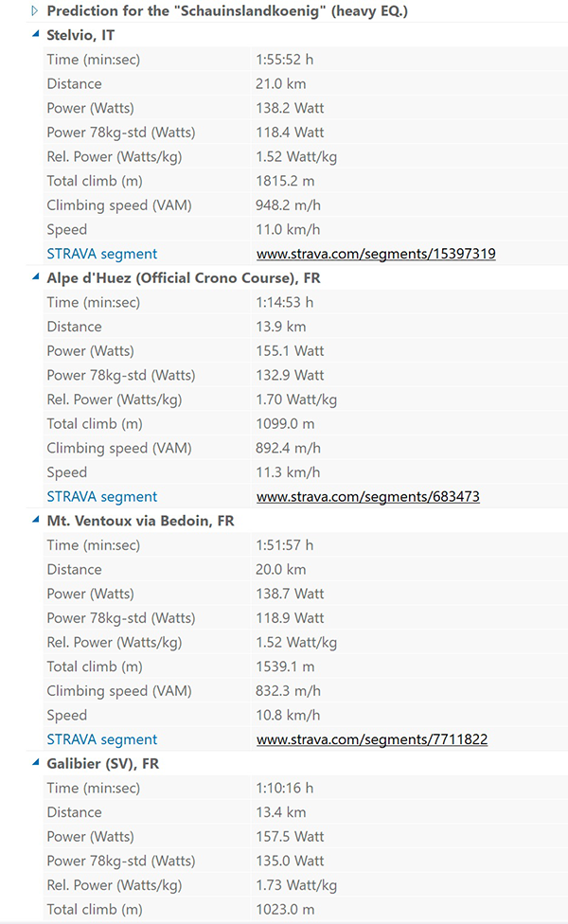Collapse the Alpe d'Huez section
Image resolution: width=568 pixels, height=924 pixels.
(x=35, y=277)
